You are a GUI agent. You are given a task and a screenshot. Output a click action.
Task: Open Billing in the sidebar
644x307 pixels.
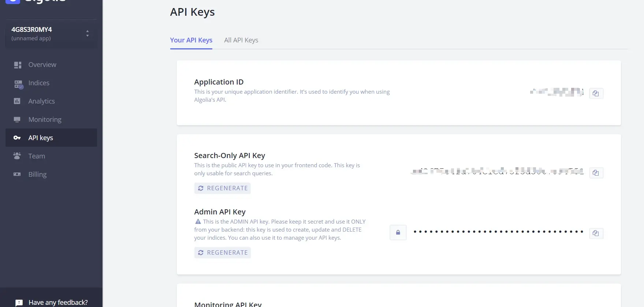coord(51,175)
